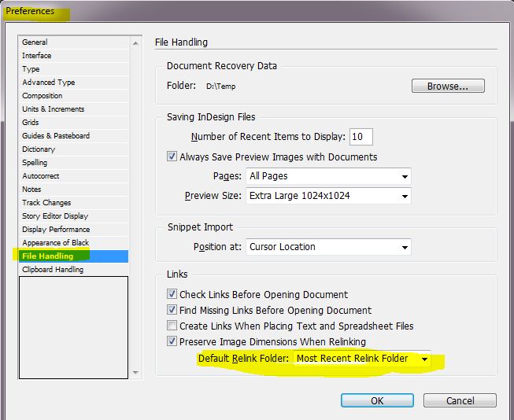Toggle Preserve Image Dimensions When Relinking

172,341
